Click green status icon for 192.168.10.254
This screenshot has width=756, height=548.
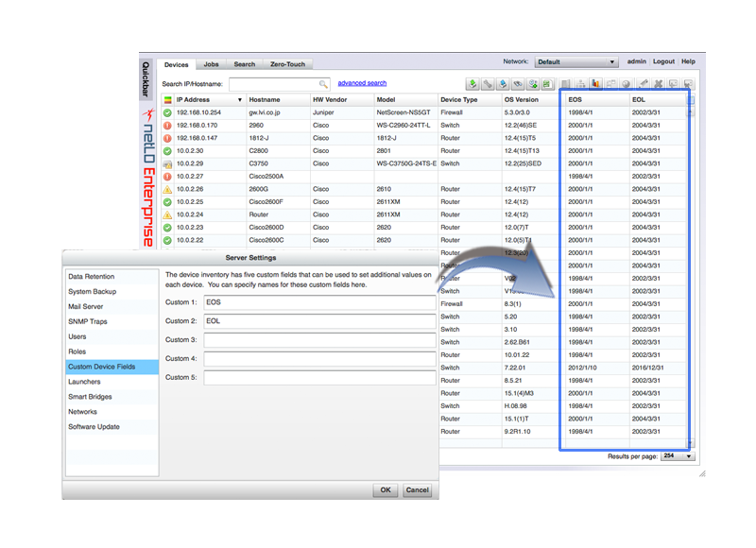click(x=167, y=112)
